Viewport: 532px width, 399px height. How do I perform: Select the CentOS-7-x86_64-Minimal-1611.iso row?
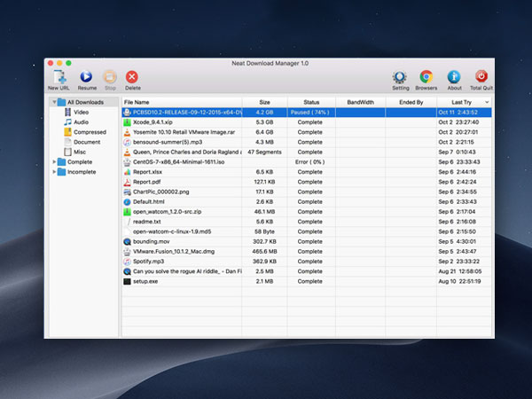coord(307,162)
